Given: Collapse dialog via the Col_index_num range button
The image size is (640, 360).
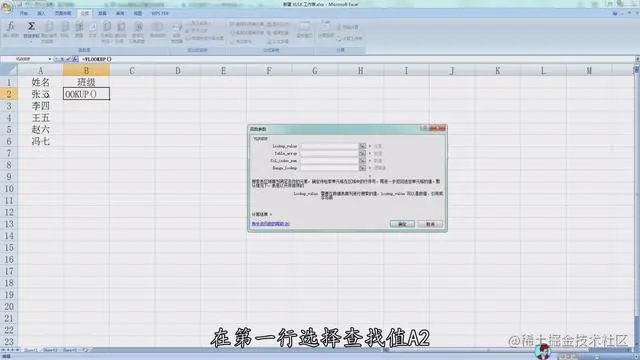Looking at the screenshot, I should pyautogui.click(x=362, y=160).
